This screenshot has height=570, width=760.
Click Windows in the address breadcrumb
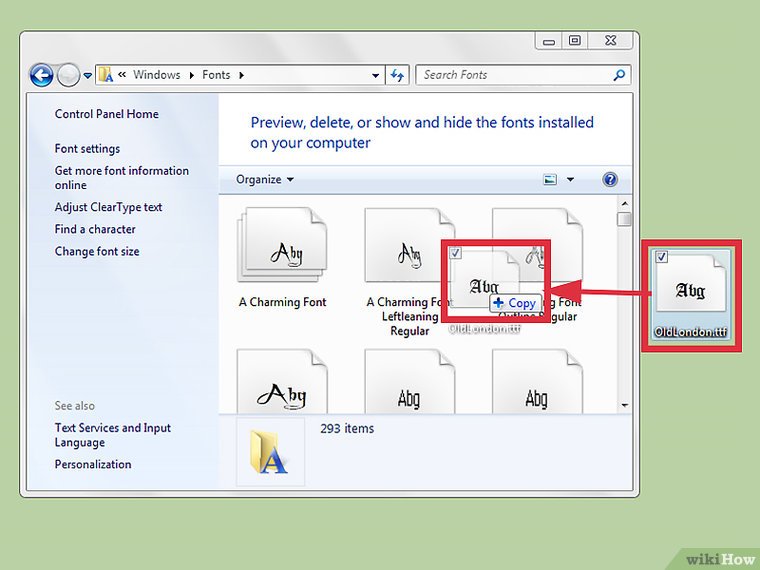[x=156, y=75]
